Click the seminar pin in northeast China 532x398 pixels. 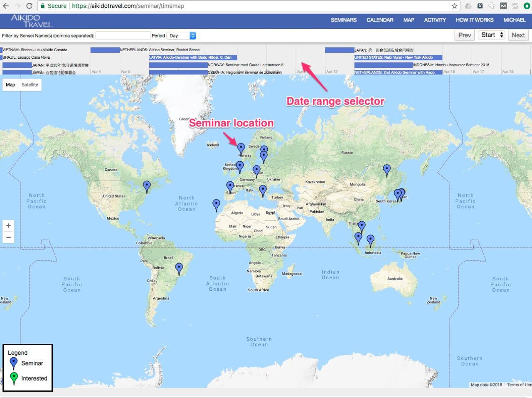pyautogui.click(x=387, y=170)
